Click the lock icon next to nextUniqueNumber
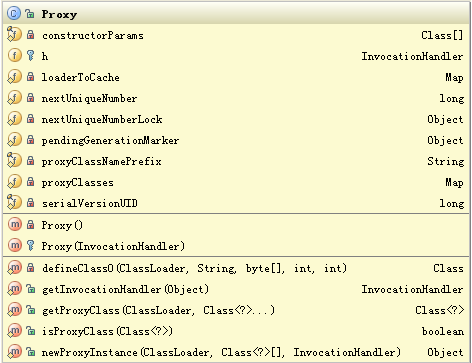Image resolution: width=472 pixels, height=363 pixels. (30, 98)
